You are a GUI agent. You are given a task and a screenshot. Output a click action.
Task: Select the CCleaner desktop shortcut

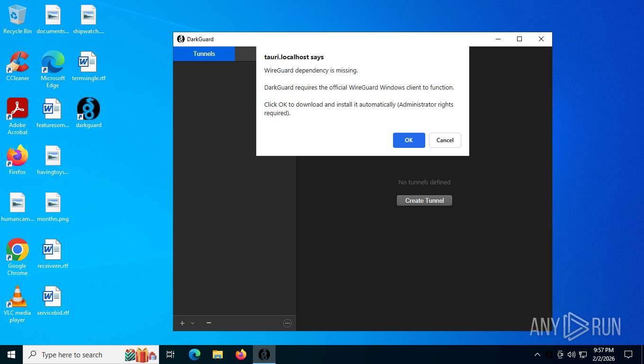18,66
